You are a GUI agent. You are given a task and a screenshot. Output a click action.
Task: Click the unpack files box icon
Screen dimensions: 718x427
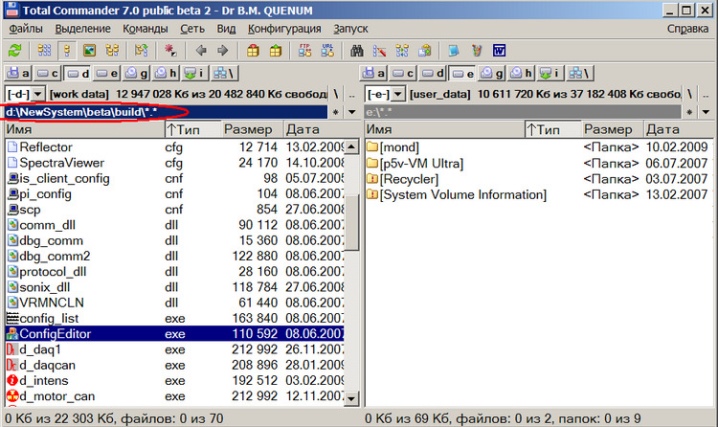[275, 50]
